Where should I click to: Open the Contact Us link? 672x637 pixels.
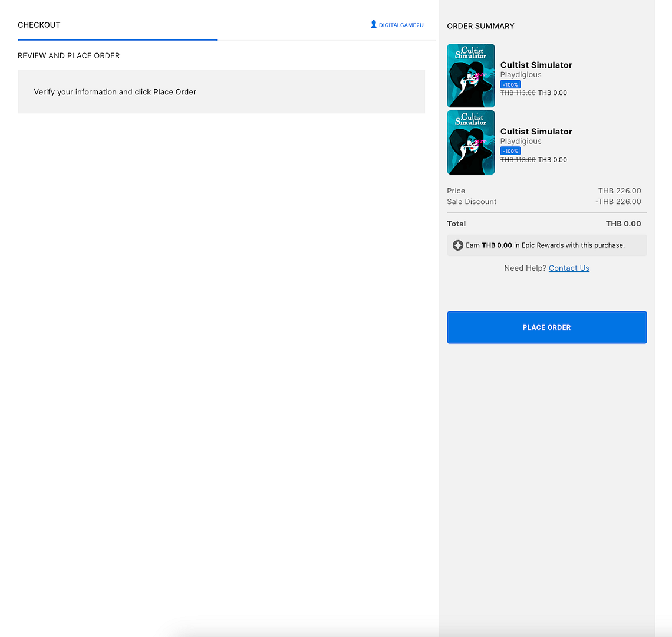(x=569, y=268)
